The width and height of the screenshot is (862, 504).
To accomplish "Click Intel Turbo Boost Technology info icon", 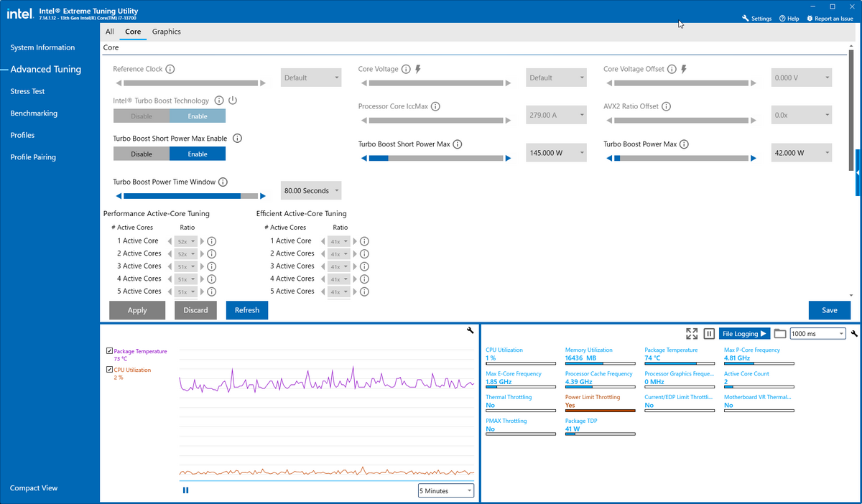I will (x=219, y=101).
